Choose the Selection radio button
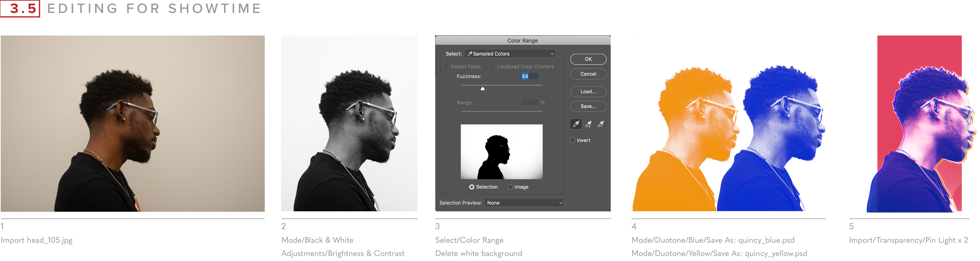The width and height of the screenshot is (980, 261). (472, 187)
